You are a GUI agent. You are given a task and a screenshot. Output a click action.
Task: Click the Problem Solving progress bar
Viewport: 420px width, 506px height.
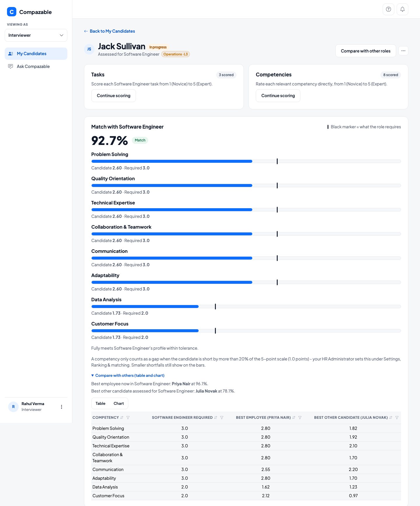pos(246,161)
